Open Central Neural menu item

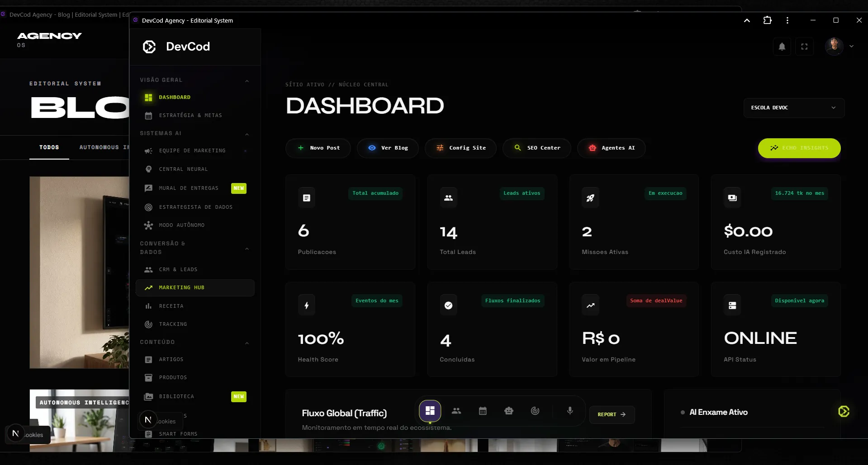(195, 169)
